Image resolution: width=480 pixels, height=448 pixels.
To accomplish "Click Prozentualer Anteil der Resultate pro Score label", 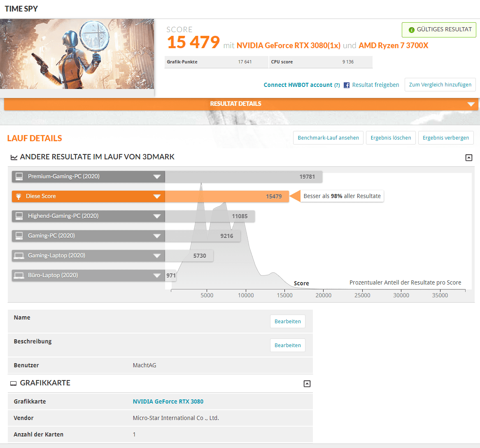I will click(x=405, y=282).
